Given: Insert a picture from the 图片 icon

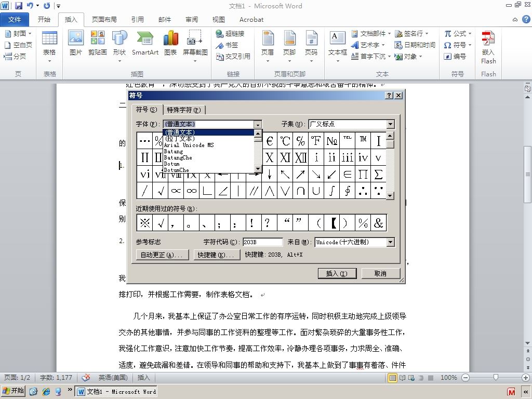Looking at the screenshot, I should point(76,43).
